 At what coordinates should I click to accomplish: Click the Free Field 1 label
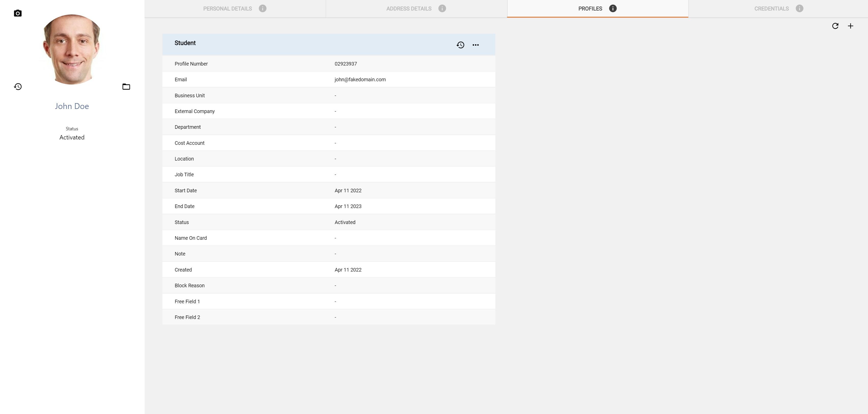click(187, 301)
